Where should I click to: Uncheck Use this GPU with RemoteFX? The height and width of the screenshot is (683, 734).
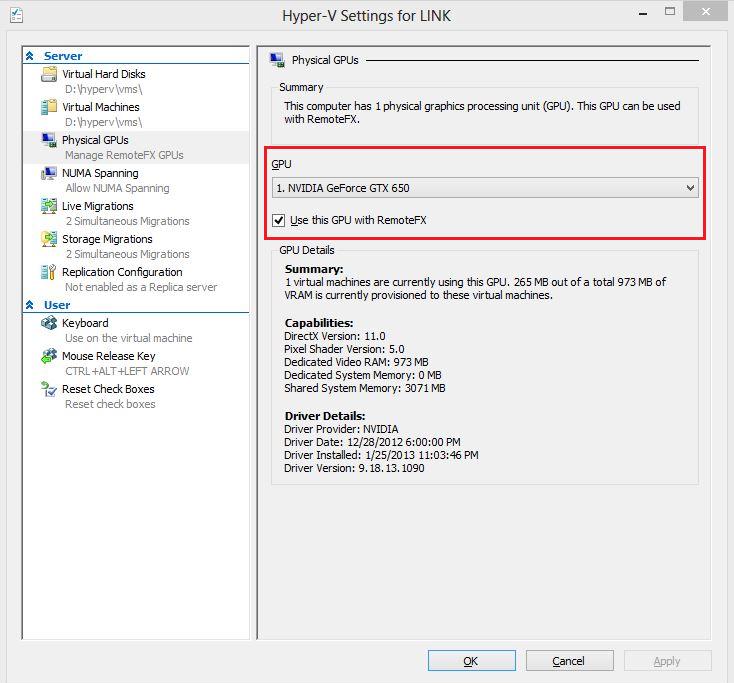279,220
